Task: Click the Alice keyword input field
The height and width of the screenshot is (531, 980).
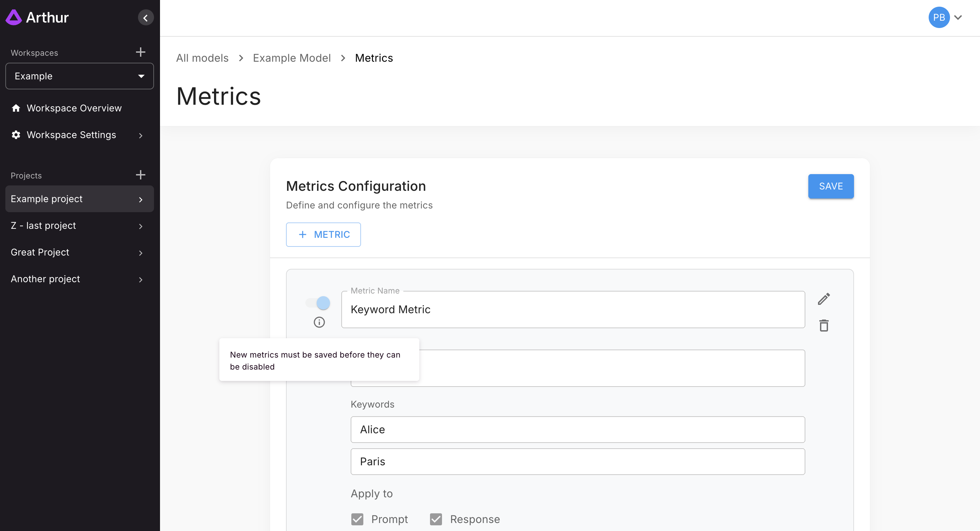Action: click(577, 429)
